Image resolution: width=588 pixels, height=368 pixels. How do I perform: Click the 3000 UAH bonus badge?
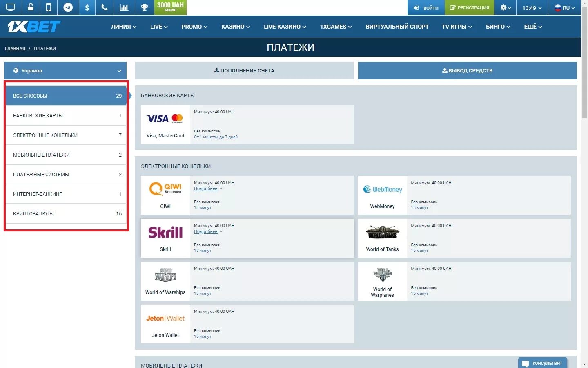pos(170,7)
